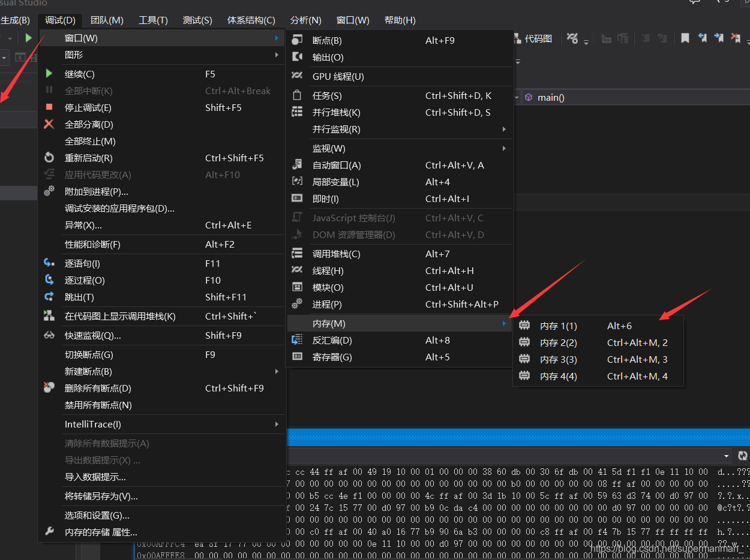This screenshot has height=560, width=750.
Task: Click the 局部变量(L) icon
Action: coord(297,182)
